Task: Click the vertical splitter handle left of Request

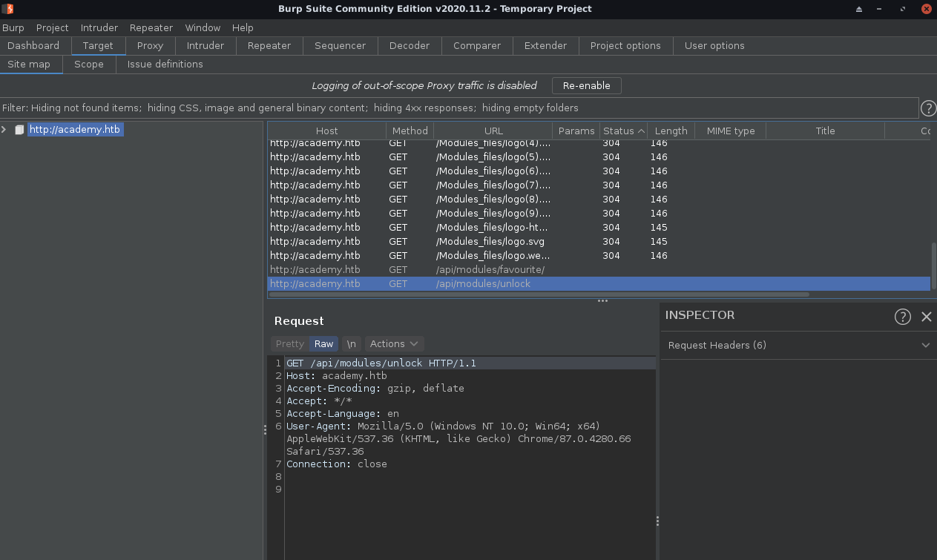Action: 265,429
